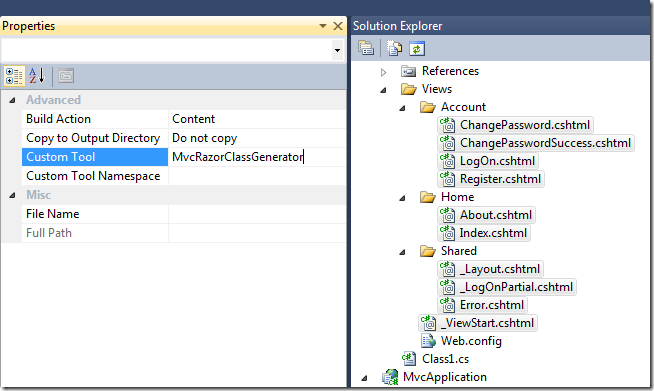The height and width of the screenshot is (391, 654).
Task: Select Class1.cs file
Action: pos(445,359)
